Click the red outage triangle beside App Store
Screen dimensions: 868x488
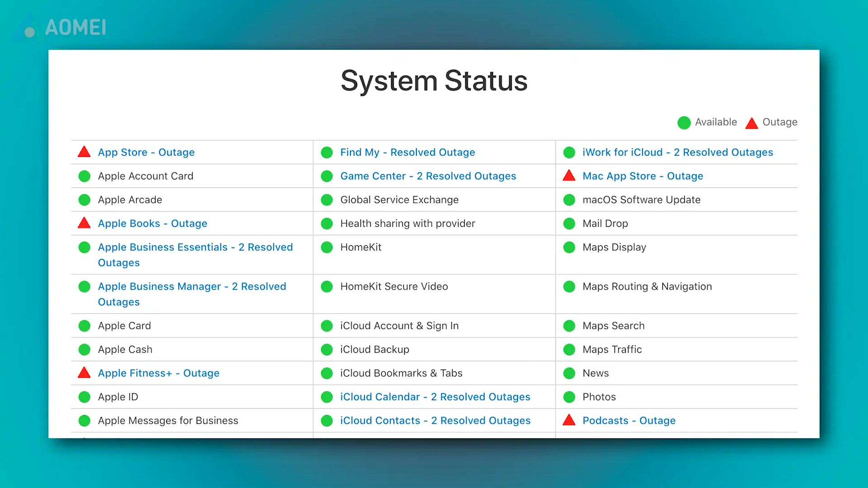[84, 152]
